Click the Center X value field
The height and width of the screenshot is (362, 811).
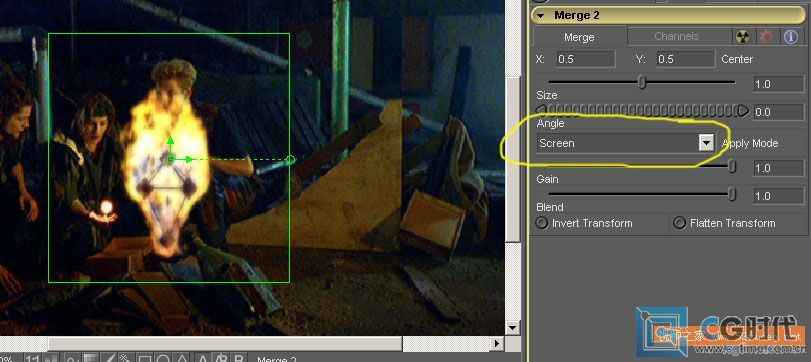(x=585, y=59)
